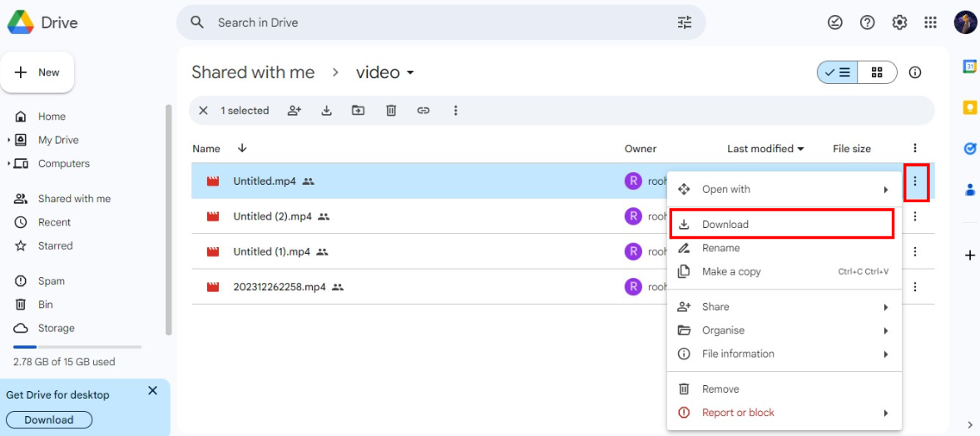The image size is (980, 436).
Task: Open the Last modified sort dropdown
Action: coord(765,149)
